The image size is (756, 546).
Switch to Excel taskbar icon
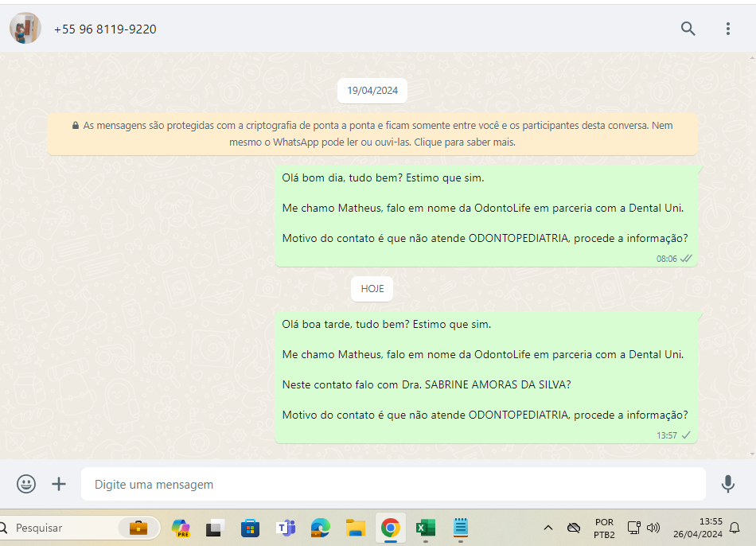[426, 528]
